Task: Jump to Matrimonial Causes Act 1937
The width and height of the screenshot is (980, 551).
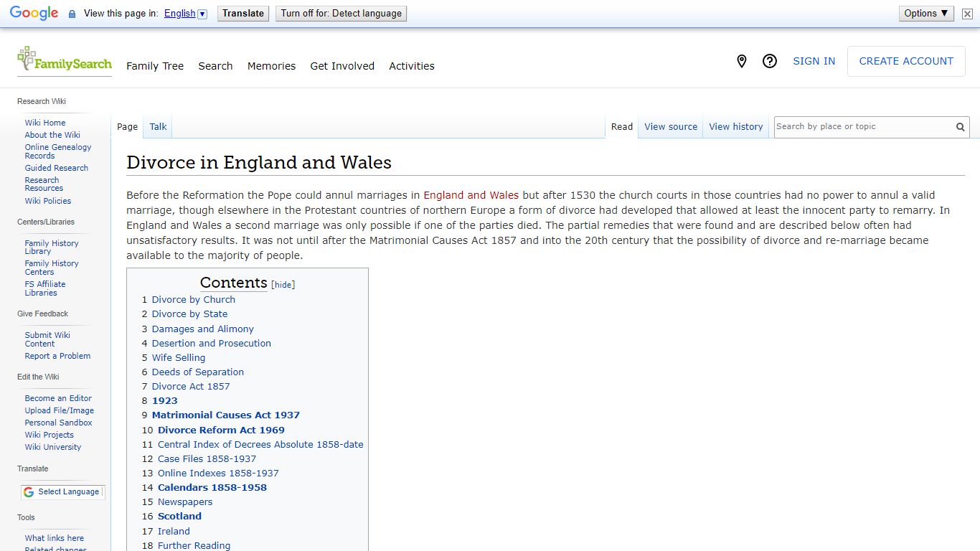Action: pos(226,415)
